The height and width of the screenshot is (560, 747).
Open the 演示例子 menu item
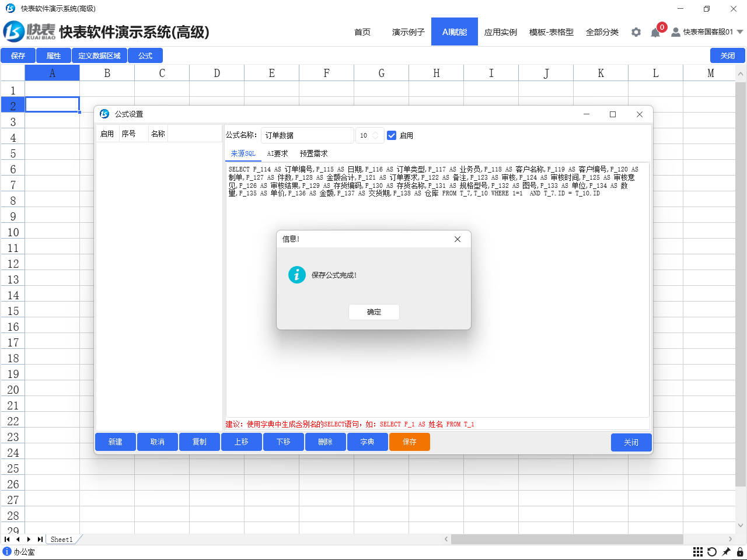pyautogui.click(x=409, y=32)
